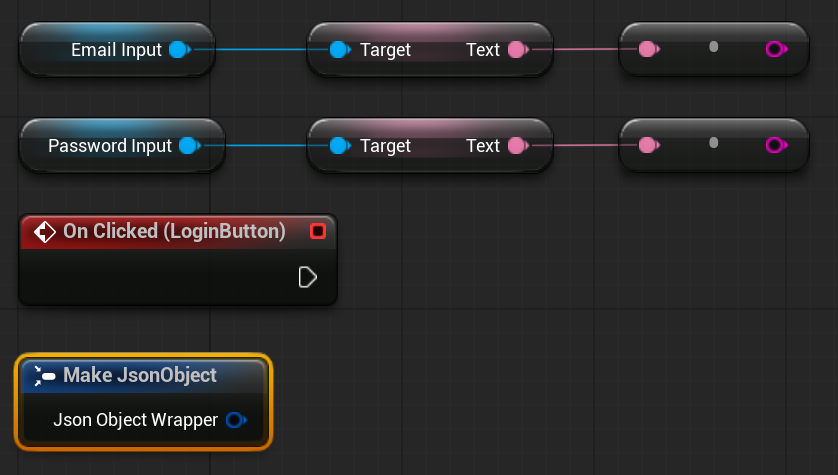The width and height of the screenshot is (838, 475).
Task: Click center dot of top conversion node
Action: 713,47
